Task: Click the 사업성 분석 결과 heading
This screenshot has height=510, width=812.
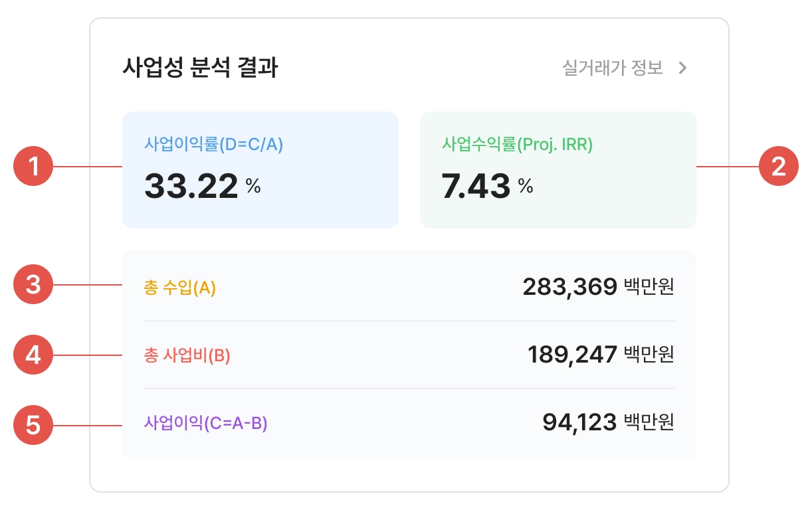Action: click(x=200, y=68)
